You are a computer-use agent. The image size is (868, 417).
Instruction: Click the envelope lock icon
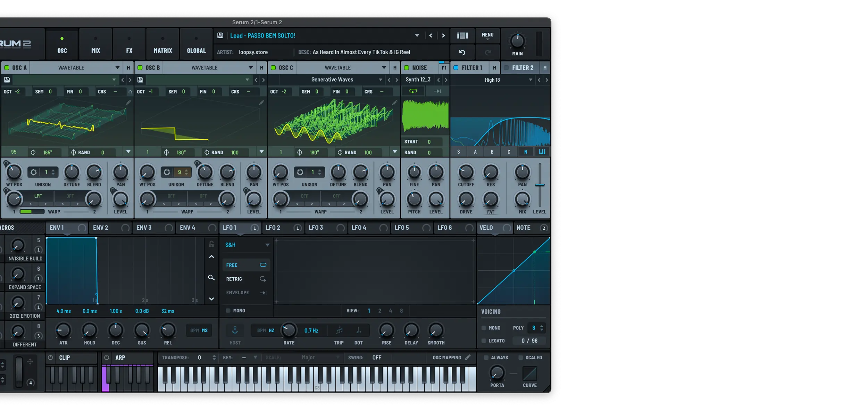[211, 244]
